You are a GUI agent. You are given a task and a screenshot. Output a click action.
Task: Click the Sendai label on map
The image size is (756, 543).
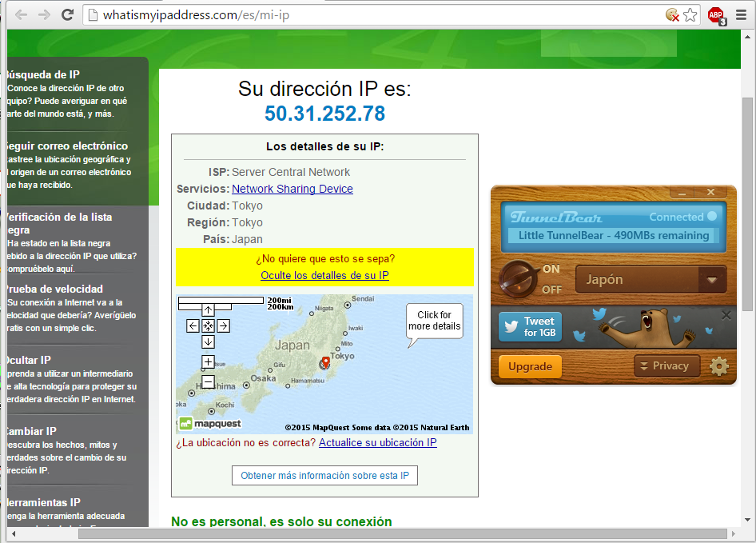(363, 299)
